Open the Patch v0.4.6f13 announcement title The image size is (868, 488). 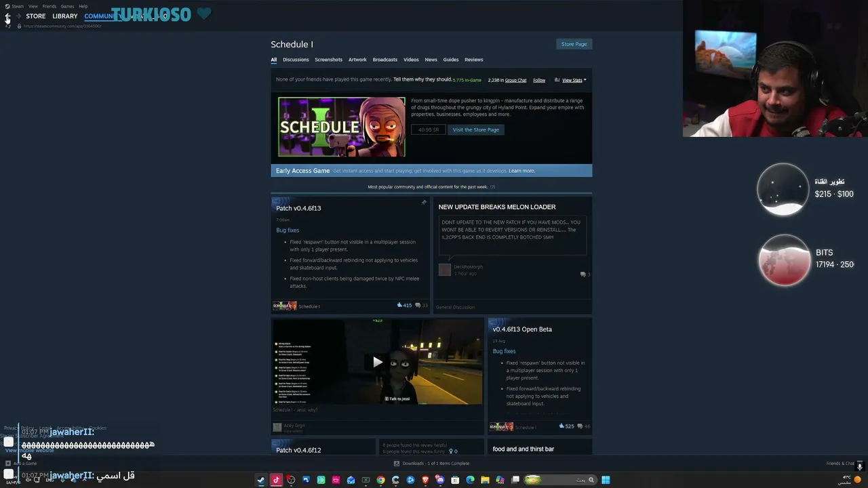tap(298, 208)
